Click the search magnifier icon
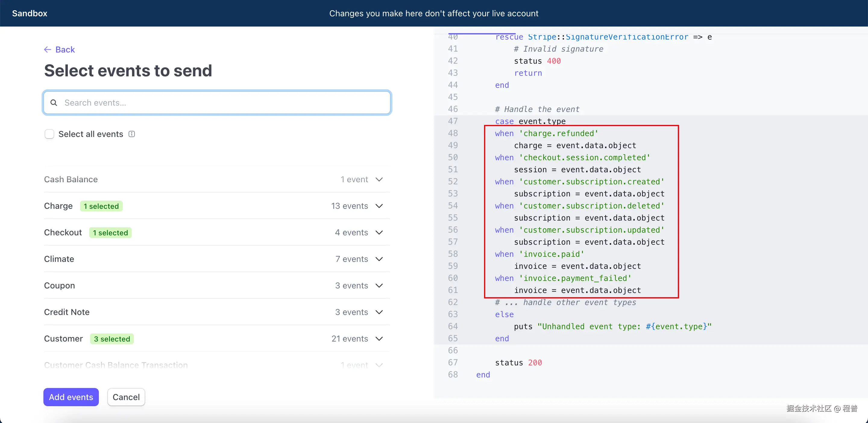 (54, 103)
